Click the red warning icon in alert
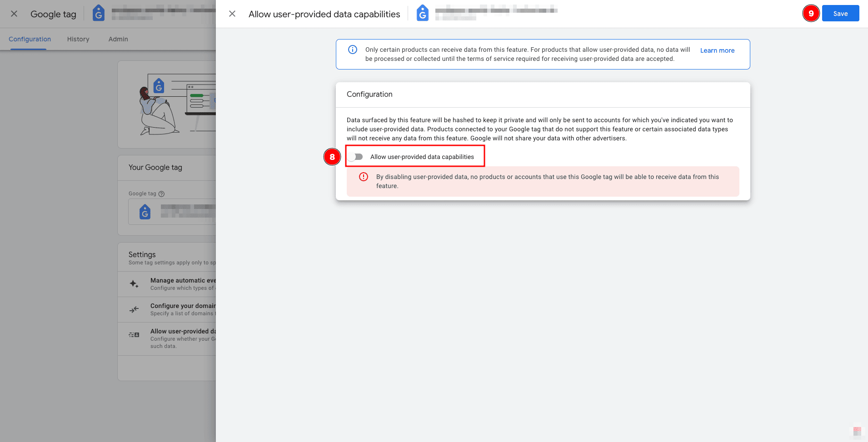Screen dimensions: 868x442 (364, 177)
